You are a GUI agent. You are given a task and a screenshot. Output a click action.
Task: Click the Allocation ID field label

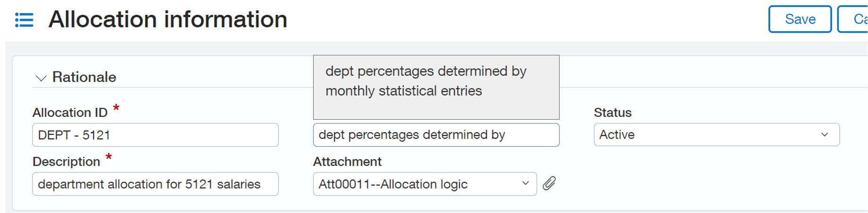click(x=70, y=113)
